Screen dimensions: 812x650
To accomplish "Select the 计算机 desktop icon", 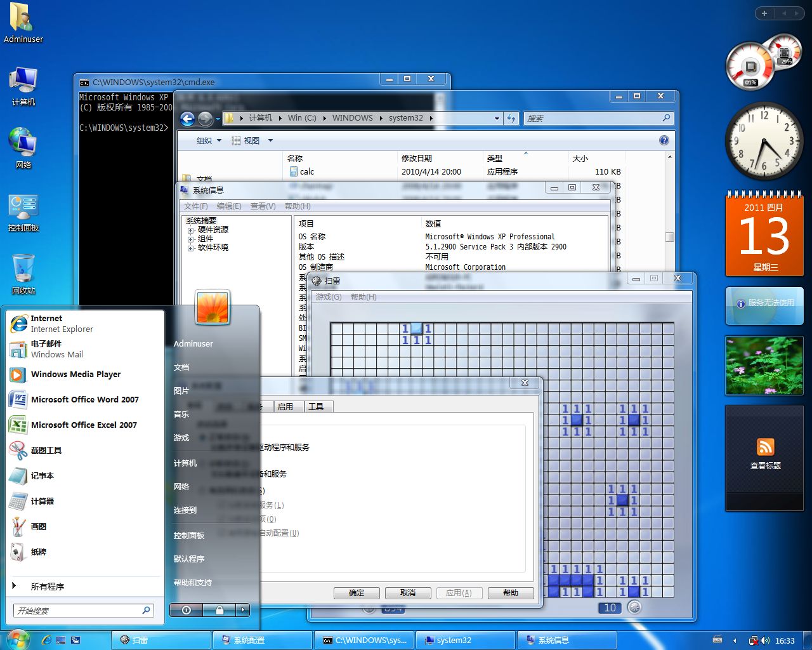I will [x=23, y=86].
